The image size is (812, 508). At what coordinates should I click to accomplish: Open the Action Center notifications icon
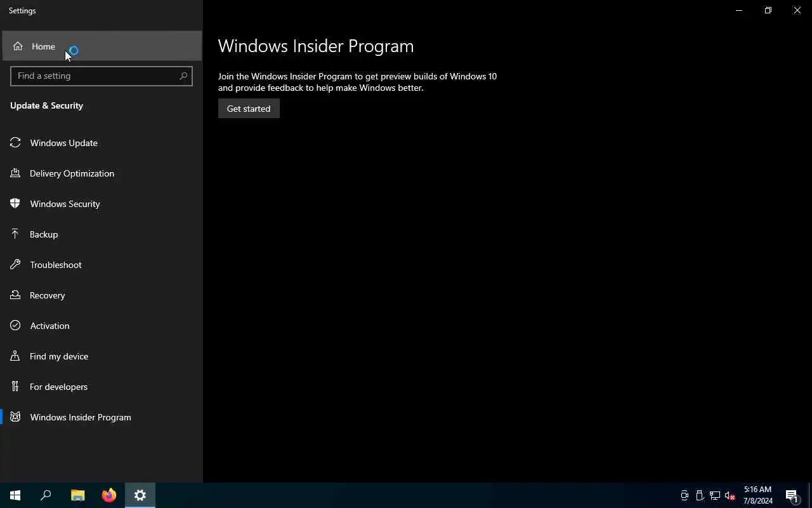[x=792, y=495]
